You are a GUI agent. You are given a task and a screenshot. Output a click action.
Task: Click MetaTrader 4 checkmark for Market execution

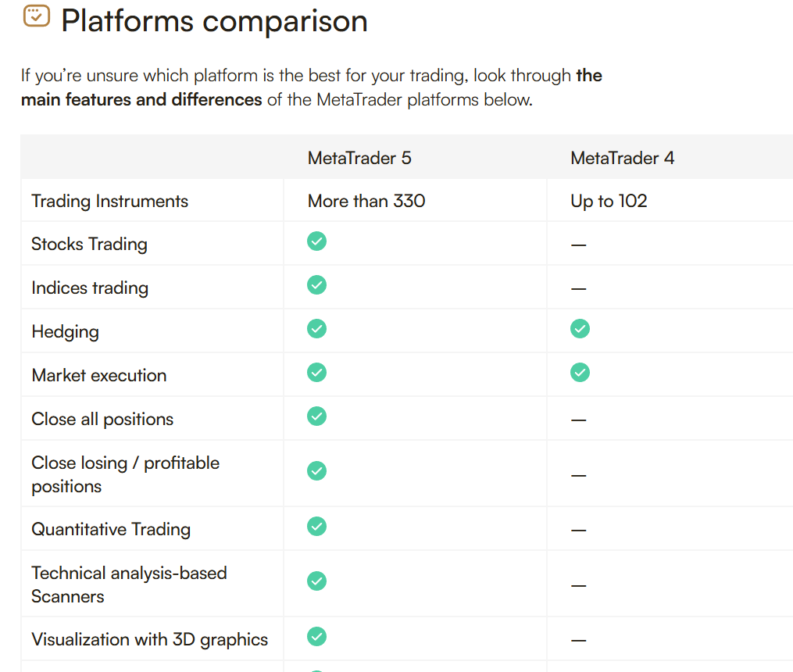[580, 373]
